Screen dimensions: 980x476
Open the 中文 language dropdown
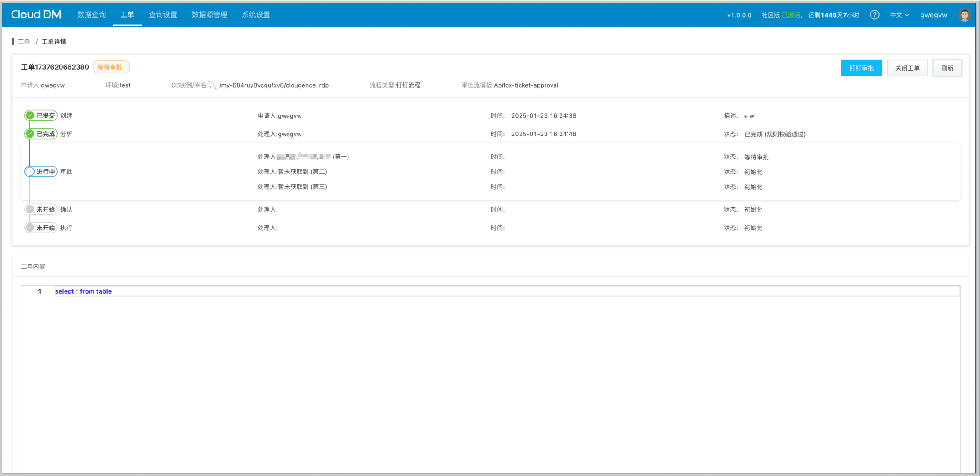click(899, 15)
